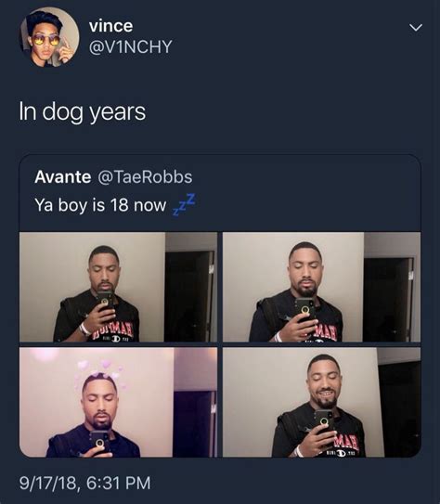Open the 9/17/18, 6:31 PM timestamp
The image size is (440, 504).
pos(84,483)
